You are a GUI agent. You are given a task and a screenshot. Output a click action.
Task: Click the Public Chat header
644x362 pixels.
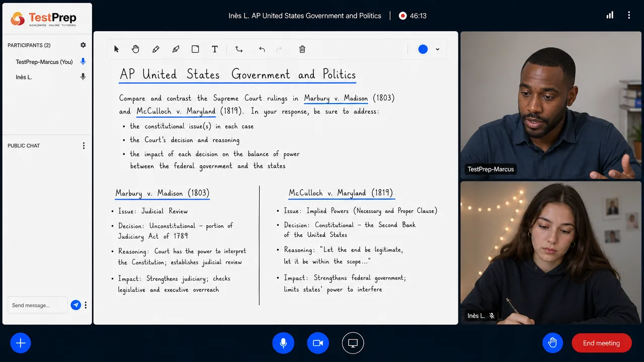coord(24,146)
